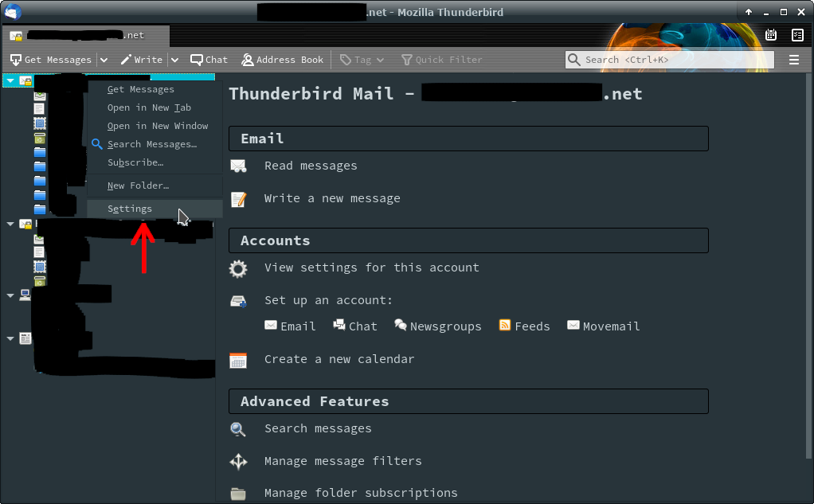Choose Subscribe… from the context menu
The image size is (814, 504).
135,162
